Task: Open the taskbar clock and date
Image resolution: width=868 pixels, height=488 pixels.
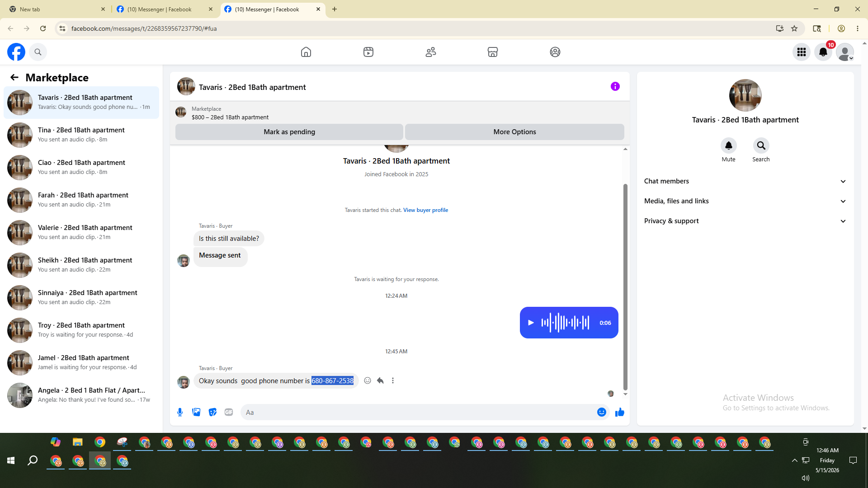Action: point(827,460)
